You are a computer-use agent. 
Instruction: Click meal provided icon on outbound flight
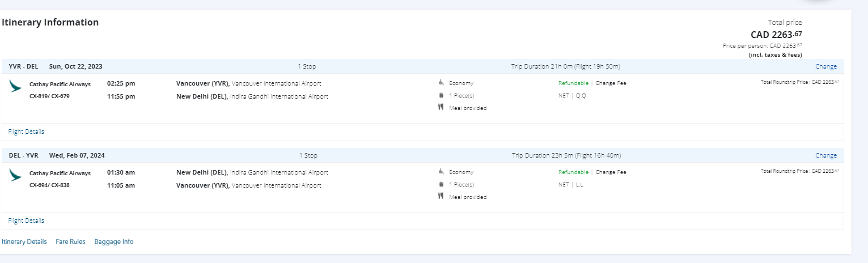pos(441,108)
